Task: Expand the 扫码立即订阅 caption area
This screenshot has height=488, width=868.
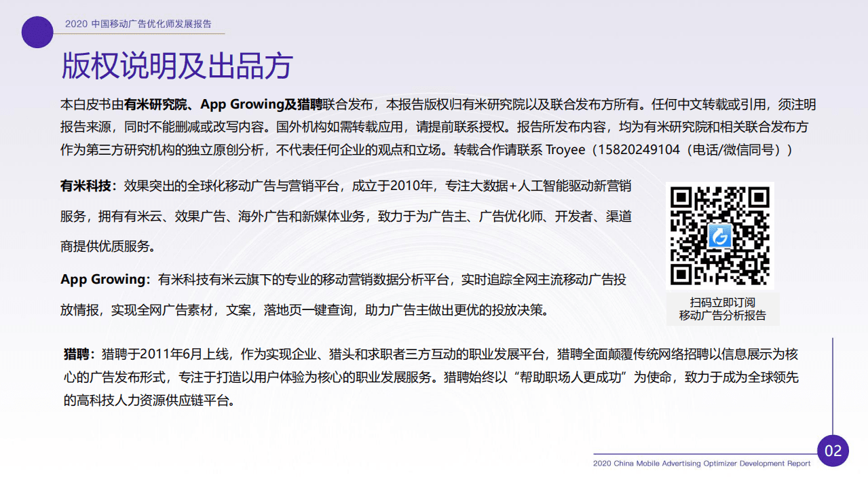Action: click(x=722, y=302)
